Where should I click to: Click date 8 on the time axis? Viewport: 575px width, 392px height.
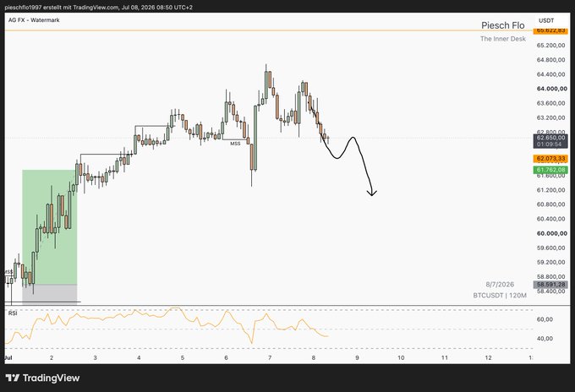[x=314, y=357]
